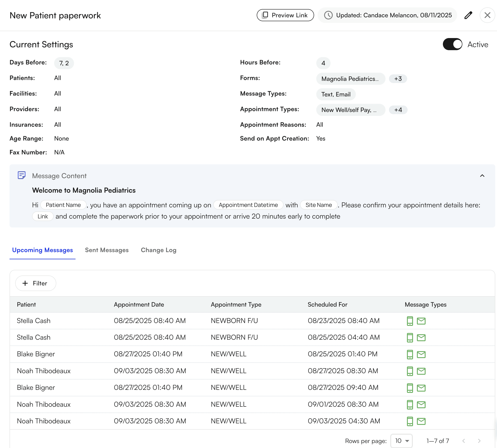Open the Rows per page dropdown
497x448 pixels.
401,441
